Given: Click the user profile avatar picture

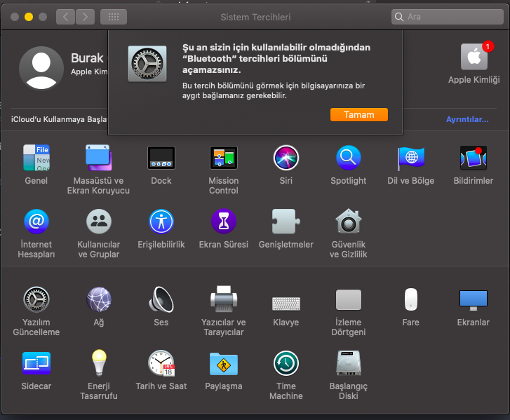Looking at the screenshot, I should (x=41, y=69).
